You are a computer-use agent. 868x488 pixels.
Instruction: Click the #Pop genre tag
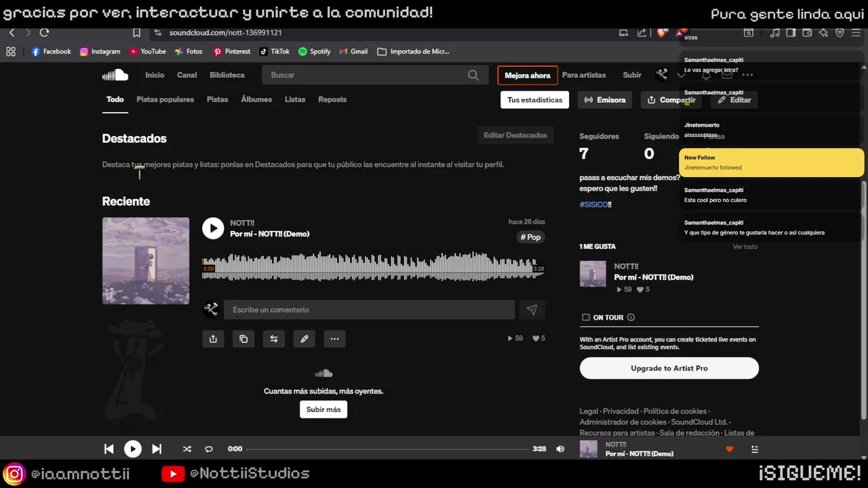531,237
